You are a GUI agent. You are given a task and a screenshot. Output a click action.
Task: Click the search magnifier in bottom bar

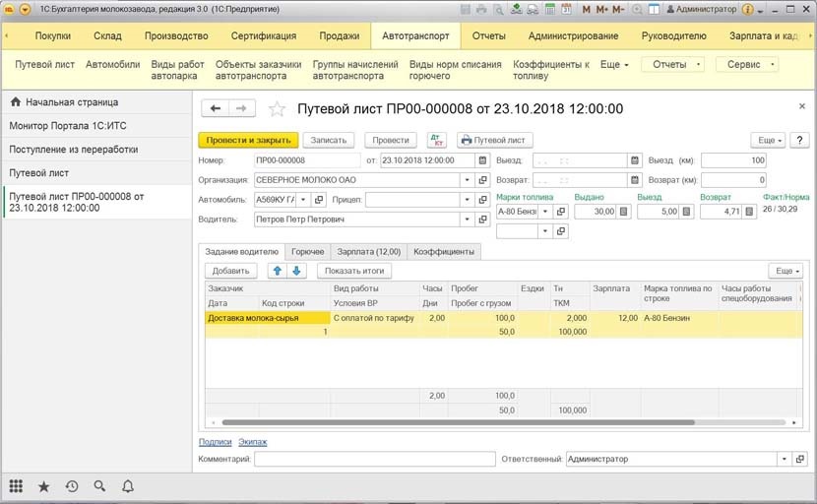99,486
